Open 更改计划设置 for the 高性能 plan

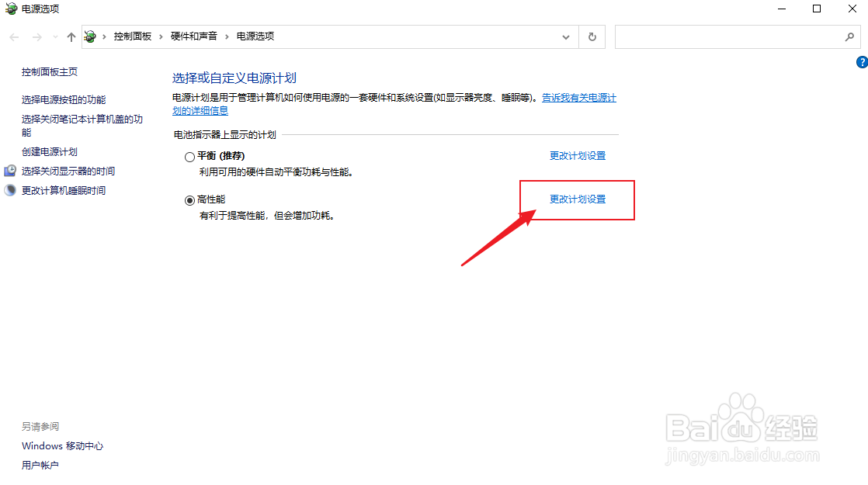[576, 199]
